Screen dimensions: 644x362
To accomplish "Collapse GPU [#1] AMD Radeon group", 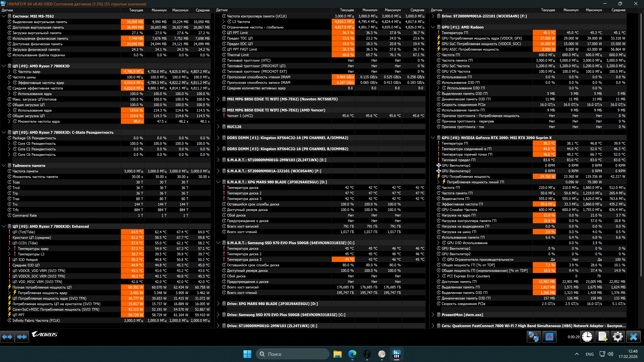I will tap(433, 27).
